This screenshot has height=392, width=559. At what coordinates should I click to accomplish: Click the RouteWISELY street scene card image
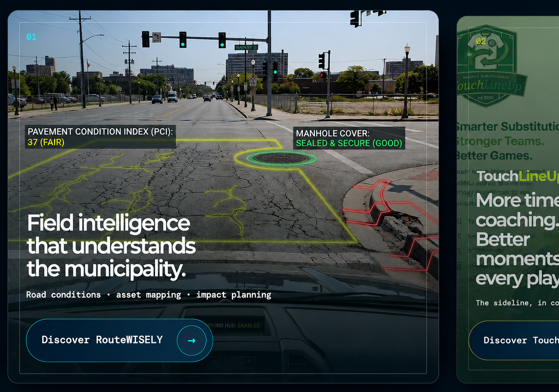(223, 197)
